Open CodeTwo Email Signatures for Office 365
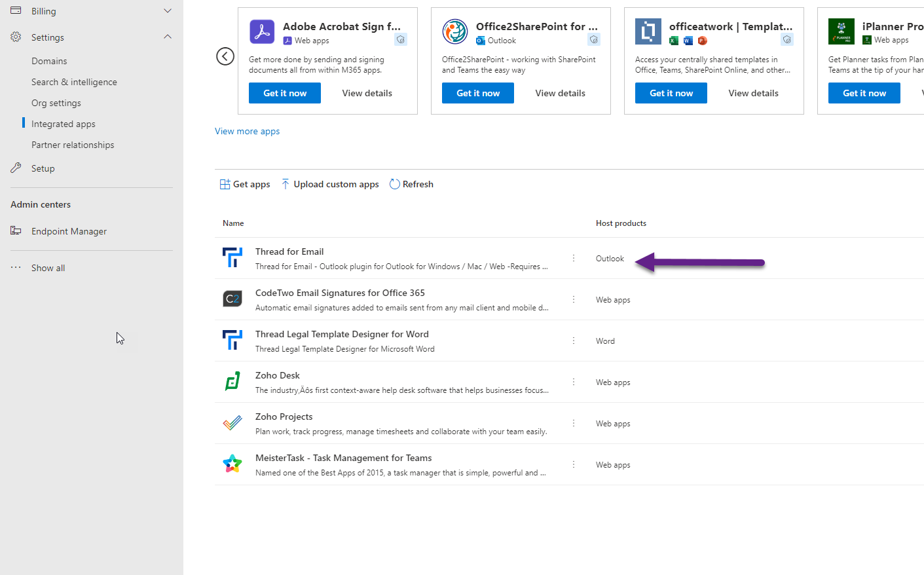Screen dimensions: 924x575 (x=340, y=293)
